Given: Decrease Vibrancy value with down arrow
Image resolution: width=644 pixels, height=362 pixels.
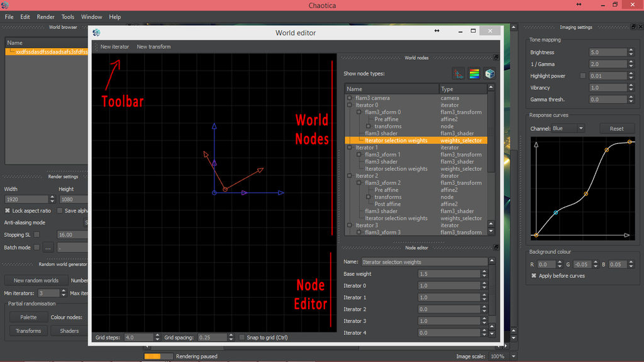Looking at the screenshot, I should 631,90.
